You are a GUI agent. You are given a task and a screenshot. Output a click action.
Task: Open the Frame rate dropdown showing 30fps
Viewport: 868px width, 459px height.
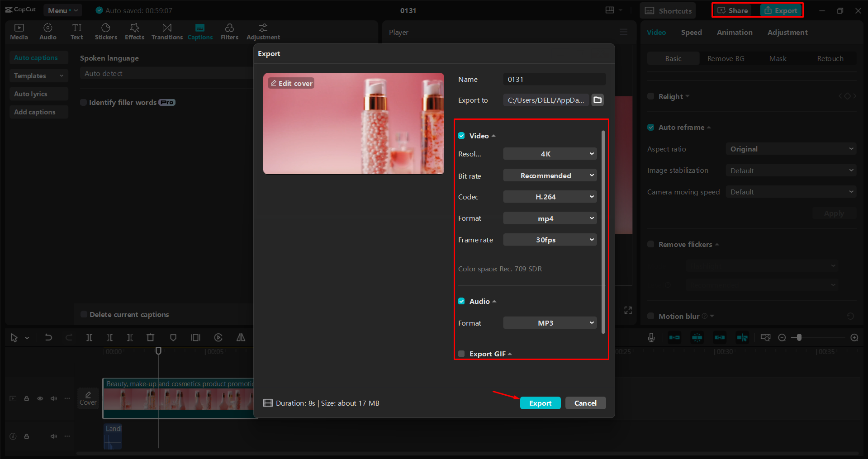coord(550,240)
